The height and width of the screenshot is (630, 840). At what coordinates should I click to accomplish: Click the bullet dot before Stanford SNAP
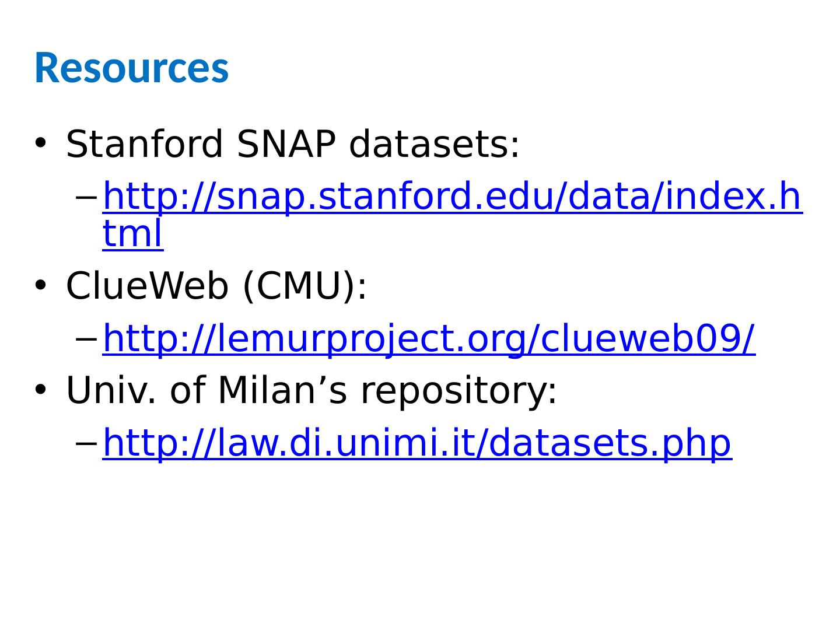[40, 143]
